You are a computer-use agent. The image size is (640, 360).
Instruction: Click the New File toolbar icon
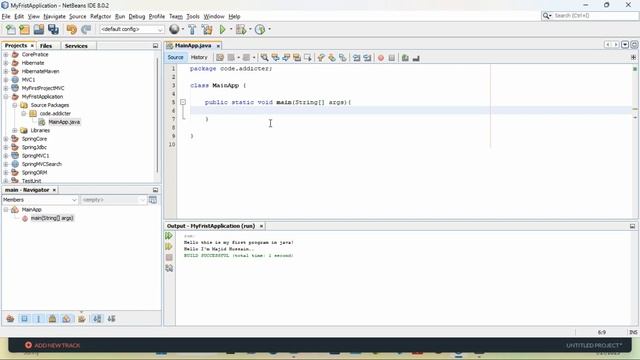(11, 29)
